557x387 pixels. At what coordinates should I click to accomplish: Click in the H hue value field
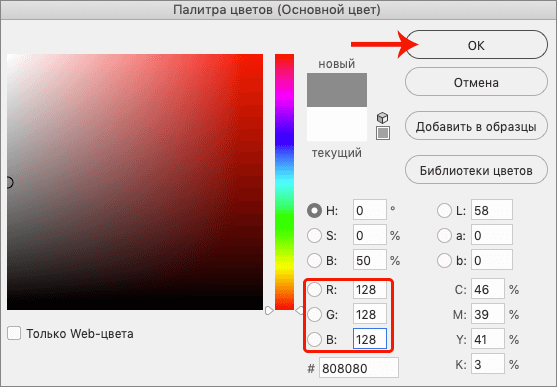(x=370, y=210)
